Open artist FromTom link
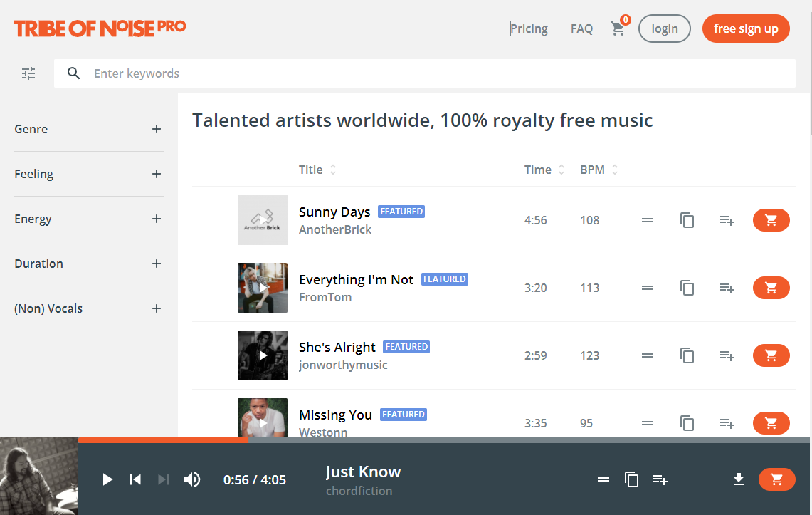Screen dimensions: 812x515 [x=325, y=297]
